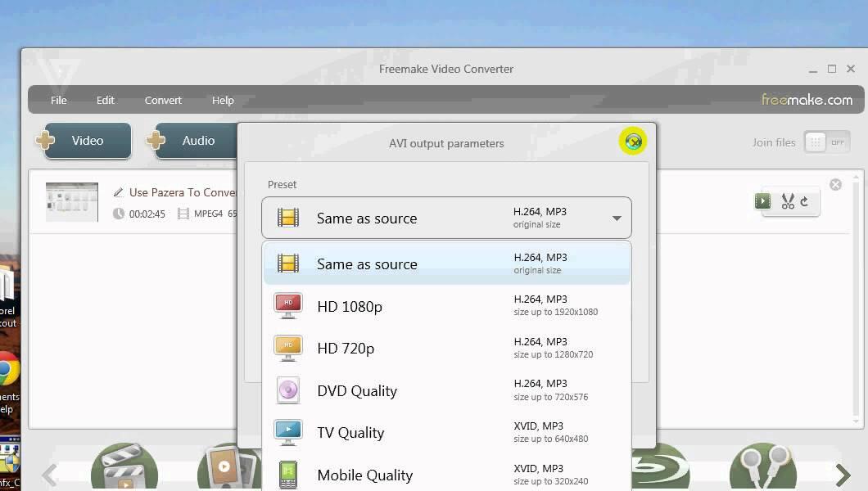Click the 00:02:45 duration text

(x=147, y=214)
